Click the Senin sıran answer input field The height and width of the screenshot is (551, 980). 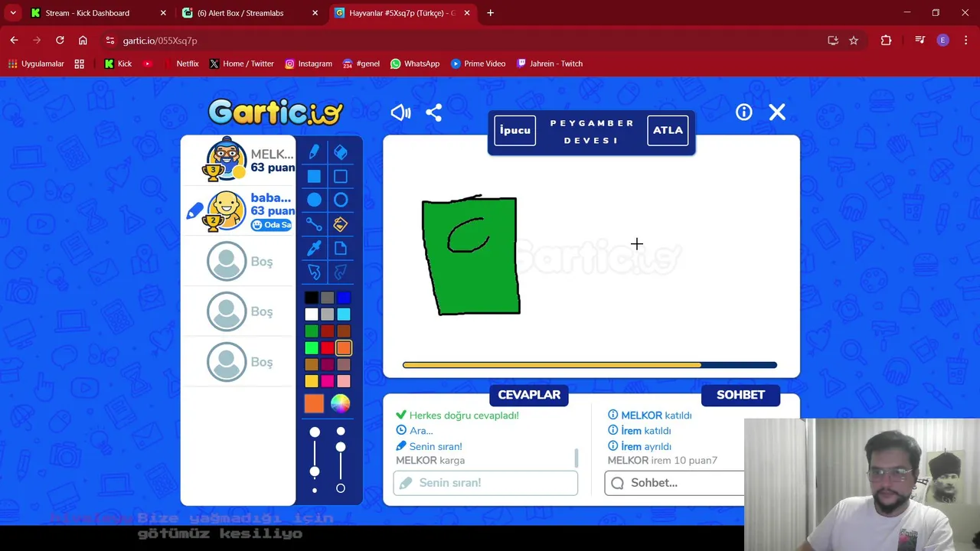[x=485, y=483]
